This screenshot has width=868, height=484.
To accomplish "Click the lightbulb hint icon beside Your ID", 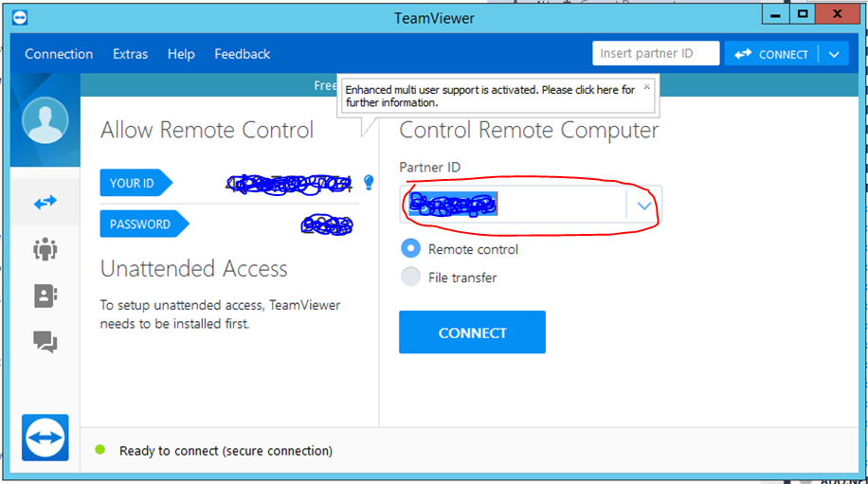I will [369, 182].
